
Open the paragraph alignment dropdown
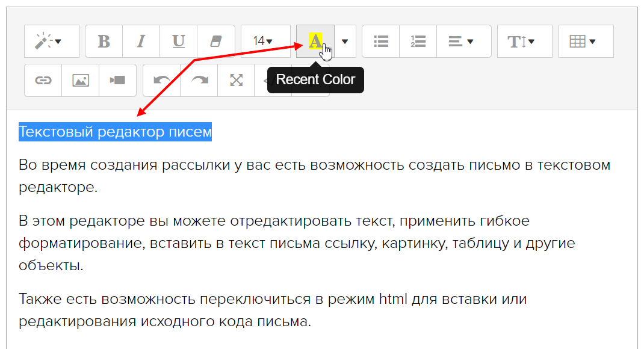pyautogui.click(x=463, y=42)
